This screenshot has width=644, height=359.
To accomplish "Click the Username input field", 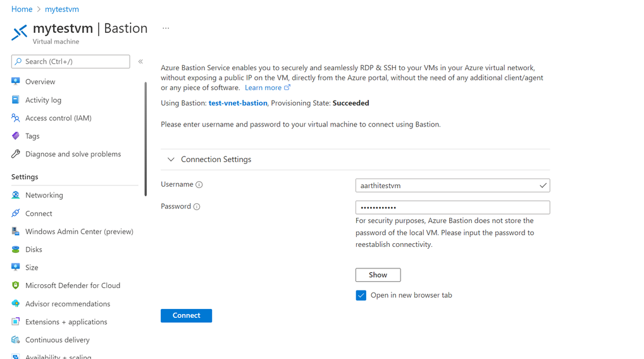I will pyautogui.click(x=452, y=186).
